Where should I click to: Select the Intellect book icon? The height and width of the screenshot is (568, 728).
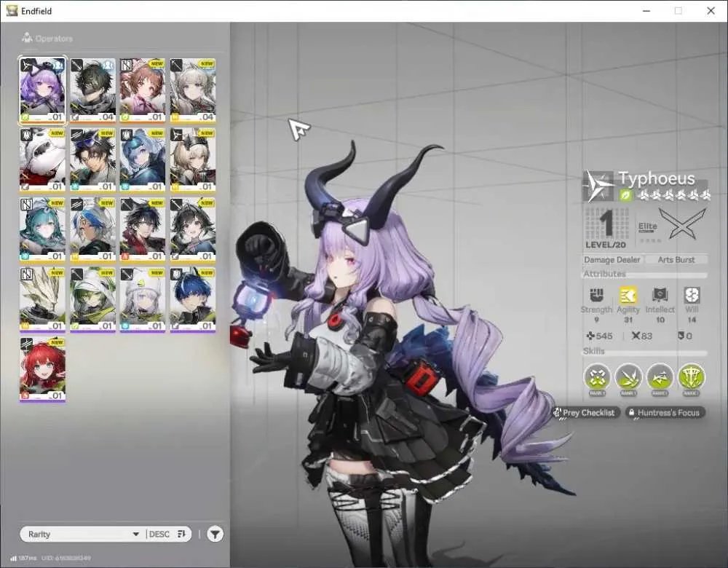660,295
